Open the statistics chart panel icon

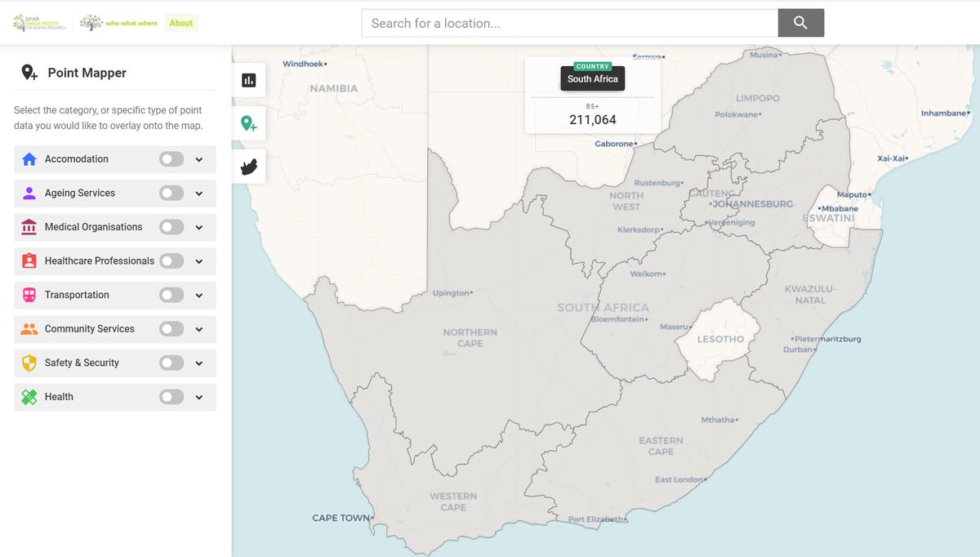(248, 80)
